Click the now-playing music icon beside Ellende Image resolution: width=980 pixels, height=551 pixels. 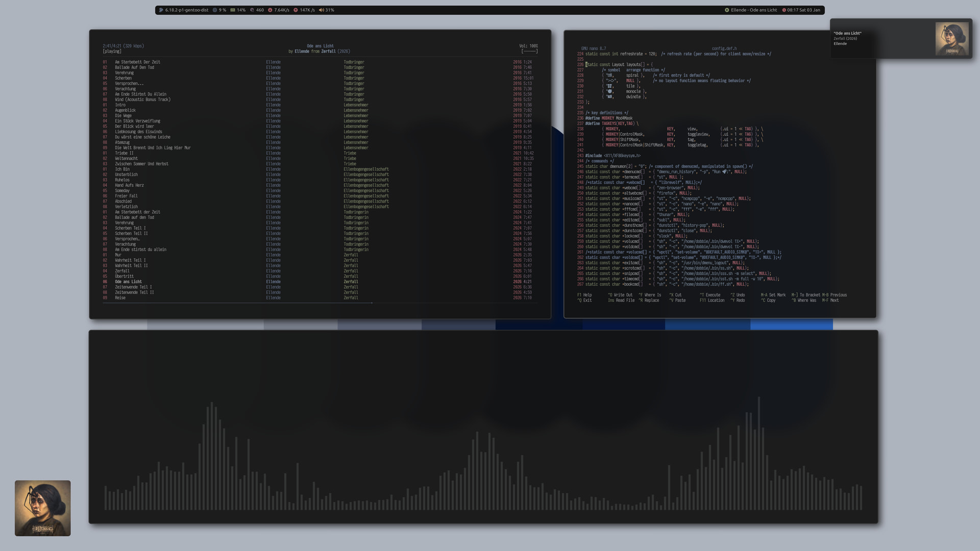pos(727,10)
